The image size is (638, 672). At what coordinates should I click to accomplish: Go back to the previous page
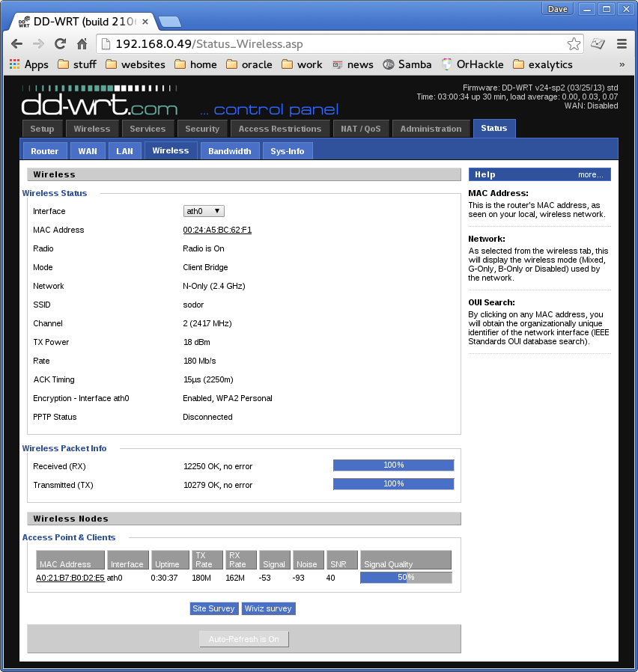coord(16,43)
